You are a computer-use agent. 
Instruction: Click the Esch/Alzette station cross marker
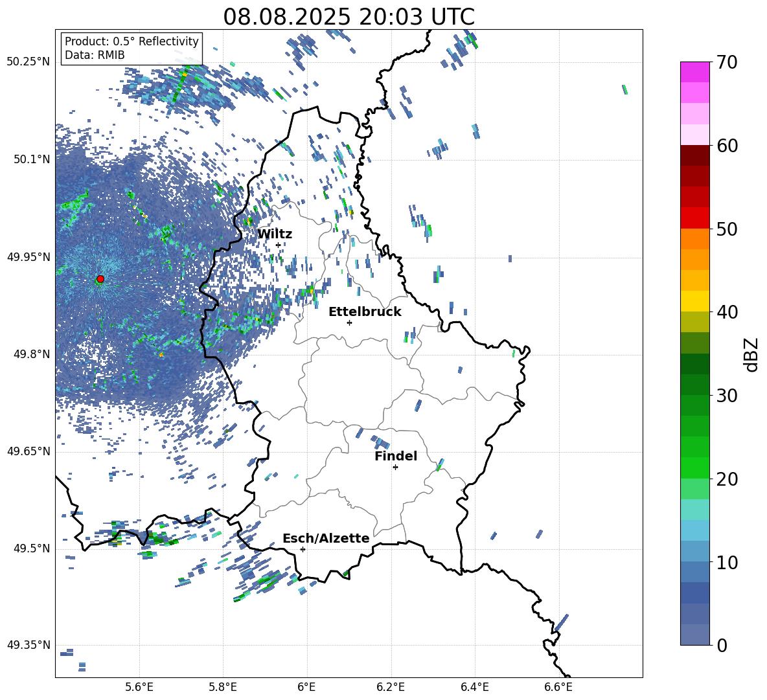click(x=303, y=549)
